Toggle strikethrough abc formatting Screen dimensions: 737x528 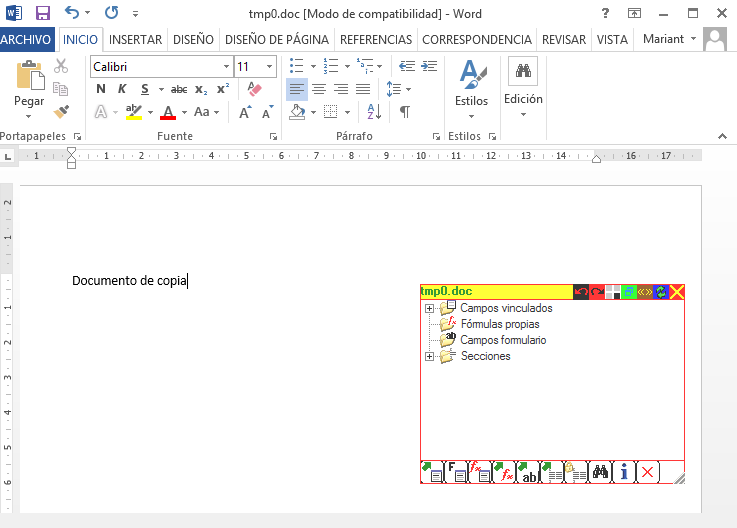tap(179, 89)
